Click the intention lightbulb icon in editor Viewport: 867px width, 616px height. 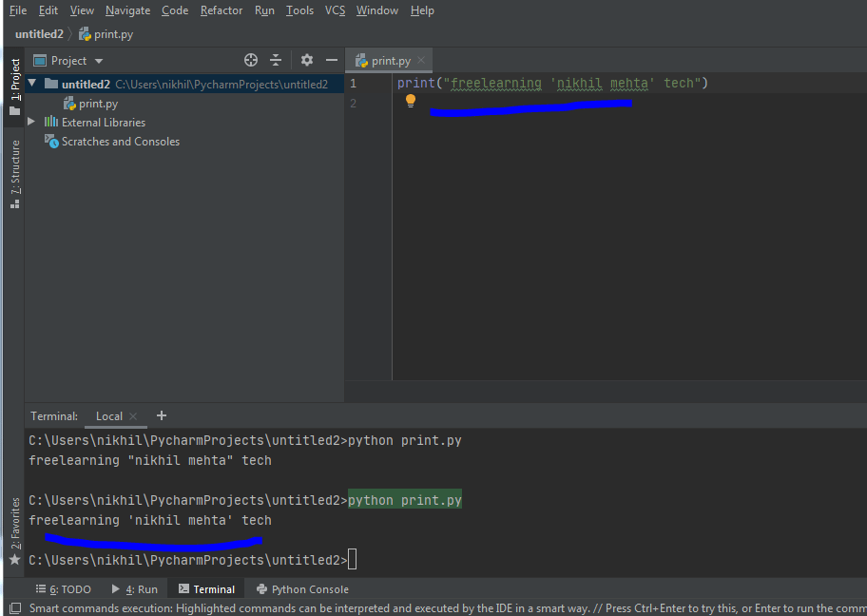411,101
